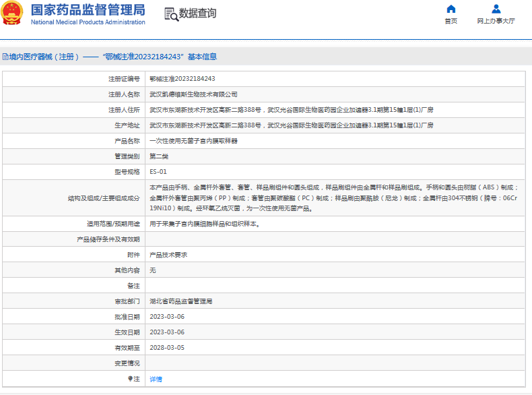This screenshot has width=532, height=395.
Task: Click the 注册证编号 row label
Action: 124,79
